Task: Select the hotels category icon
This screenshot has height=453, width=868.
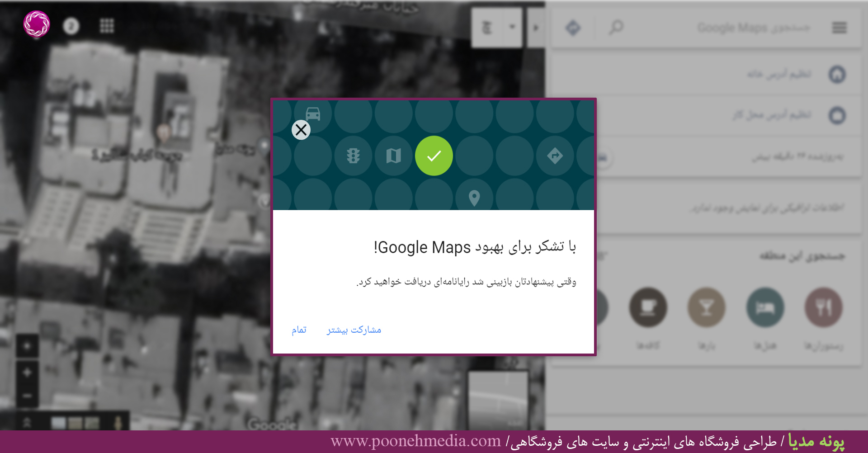Action: click(765, 307)
